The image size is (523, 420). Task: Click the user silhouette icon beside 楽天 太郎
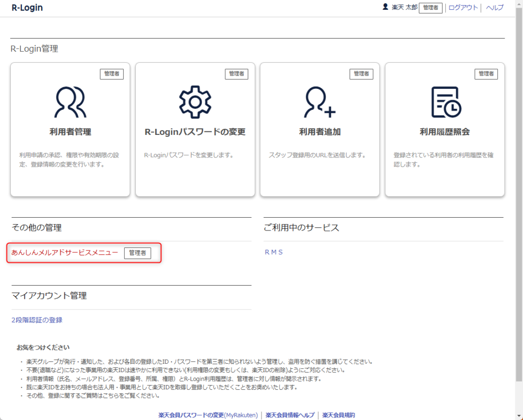tap(386, 7)
